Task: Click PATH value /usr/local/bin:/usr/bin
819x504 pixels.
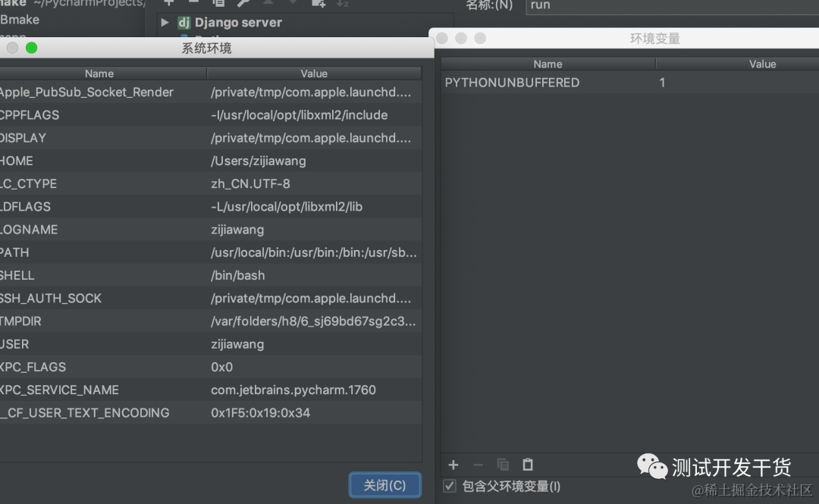Action: tap(313, 253)
